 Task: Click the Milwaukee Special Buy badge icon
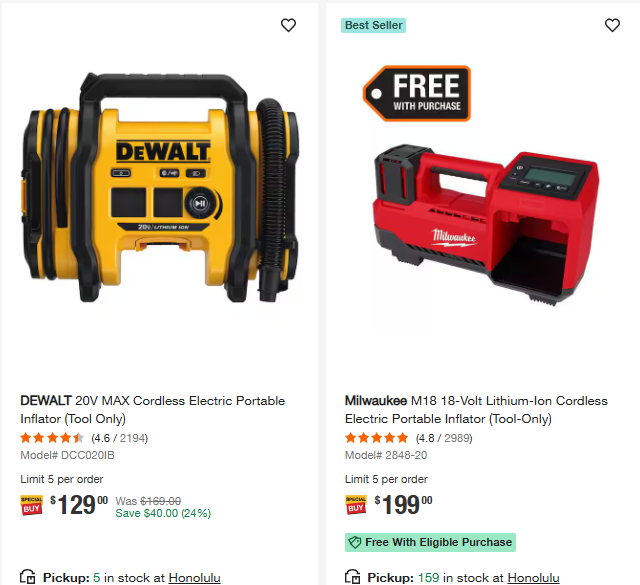point(356,505)
